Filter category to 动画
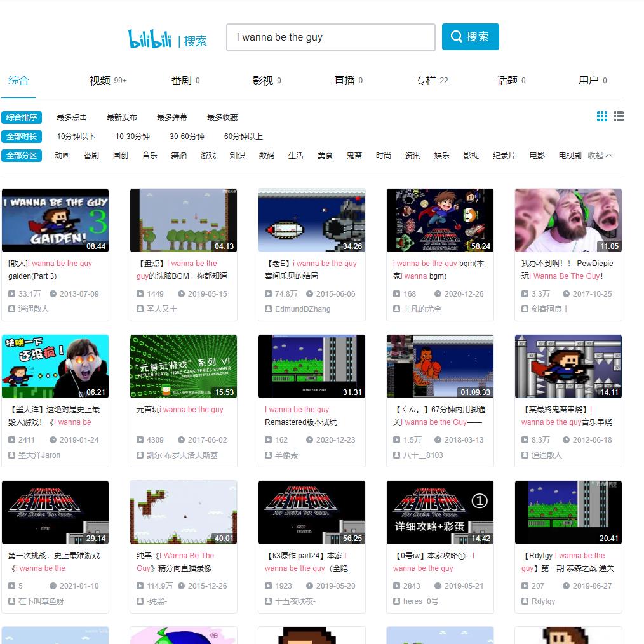This screenshot has width=644, height=644. pyautogui.click(x=62, y=156)
